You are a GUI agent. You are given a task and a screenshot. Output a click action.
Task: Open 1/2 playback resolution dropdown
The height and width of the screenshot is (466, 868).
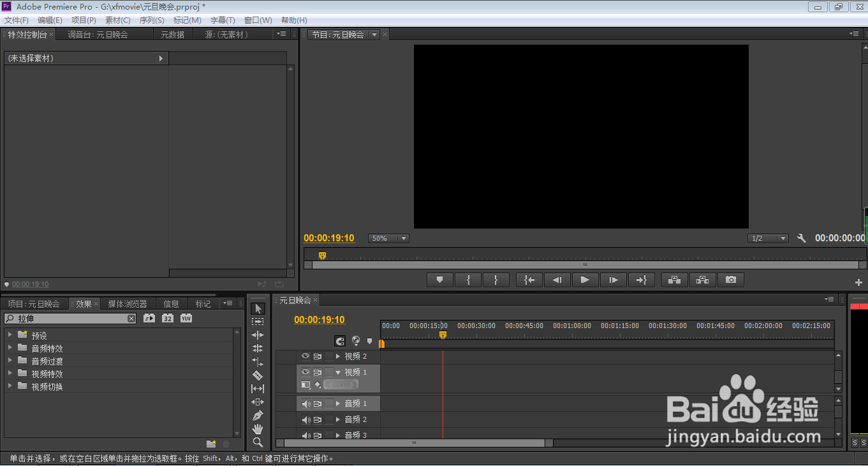pos(769,238)
